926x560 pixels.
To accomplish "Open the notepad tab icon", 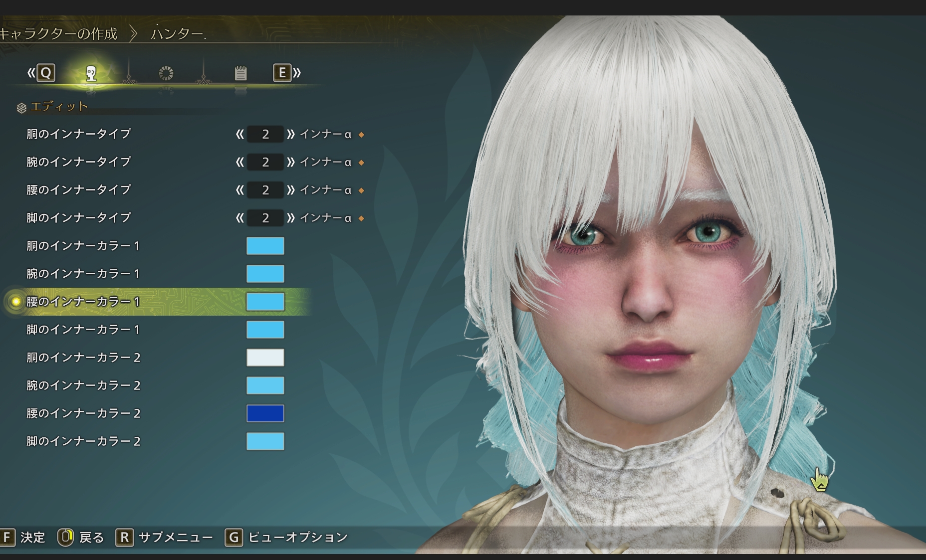I will pyautogui.click(x=240, y=73).
